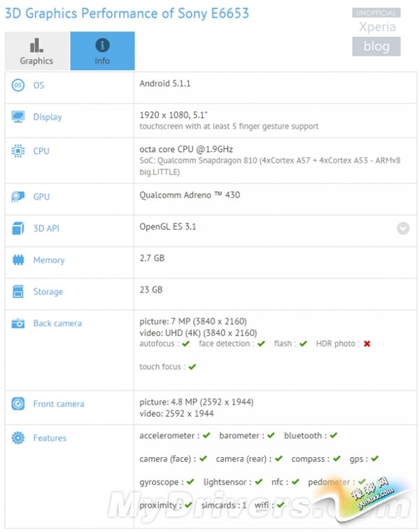420x532 pixels.
Task: Click the 3D API cube icon
Action: click(x=18, y=228)
